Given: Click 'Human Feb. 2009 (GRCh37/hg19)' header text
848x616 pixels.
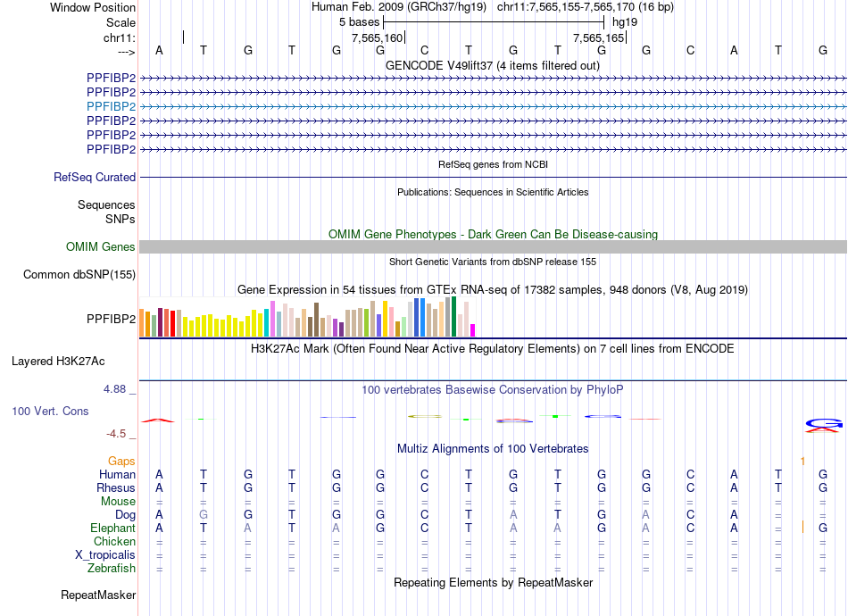Looking at the screenshot, I should pyautogui.click(x=399, y=7).
